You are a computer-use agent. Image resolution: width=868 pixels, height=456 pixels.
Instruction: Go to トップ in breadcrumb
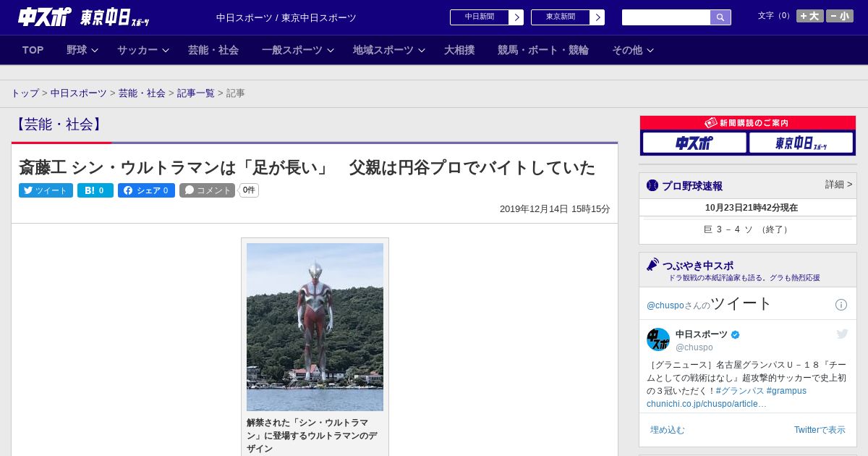(25, 93)
